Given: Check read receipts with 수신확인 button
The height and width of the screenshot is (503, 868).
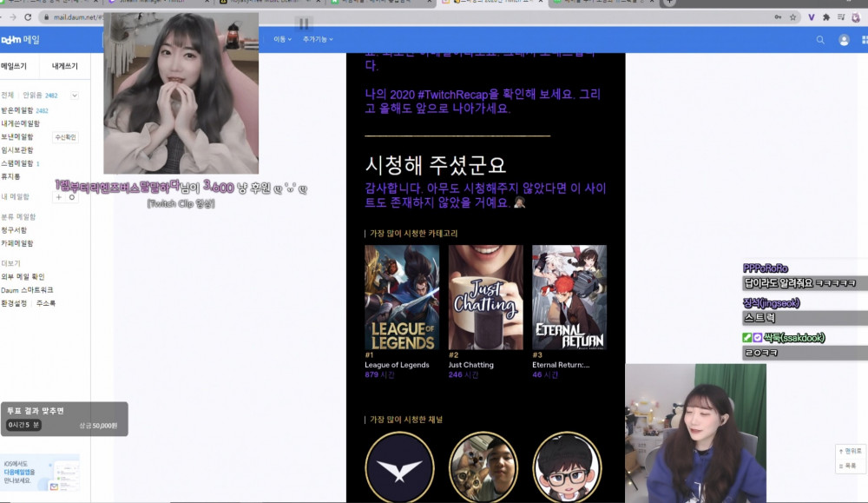Looking at the screenshot, I should coord(65,137).
